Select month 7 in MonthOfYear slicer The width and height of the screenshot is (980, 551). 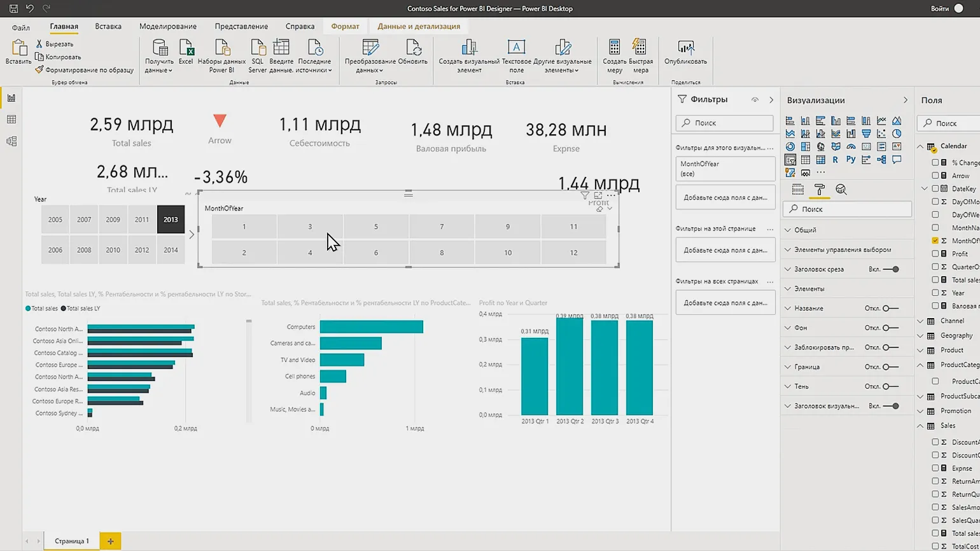tap(442, 227)
